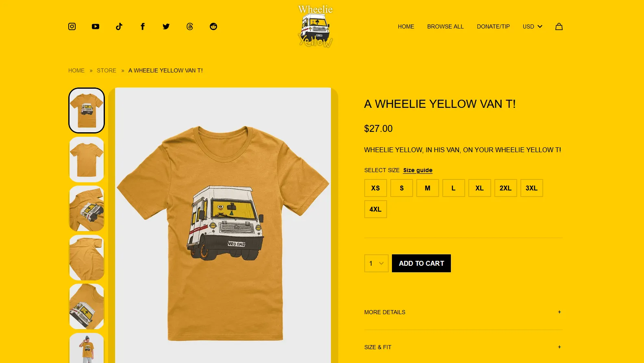Click the ADD TO CART button
Screen dimensions: 644x363
pos(422,263)
